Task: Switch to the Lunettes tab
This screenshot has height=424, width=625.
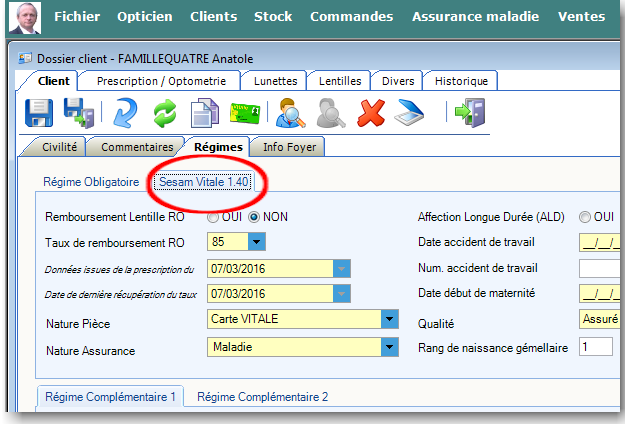Action: click(x=275, y=81)
